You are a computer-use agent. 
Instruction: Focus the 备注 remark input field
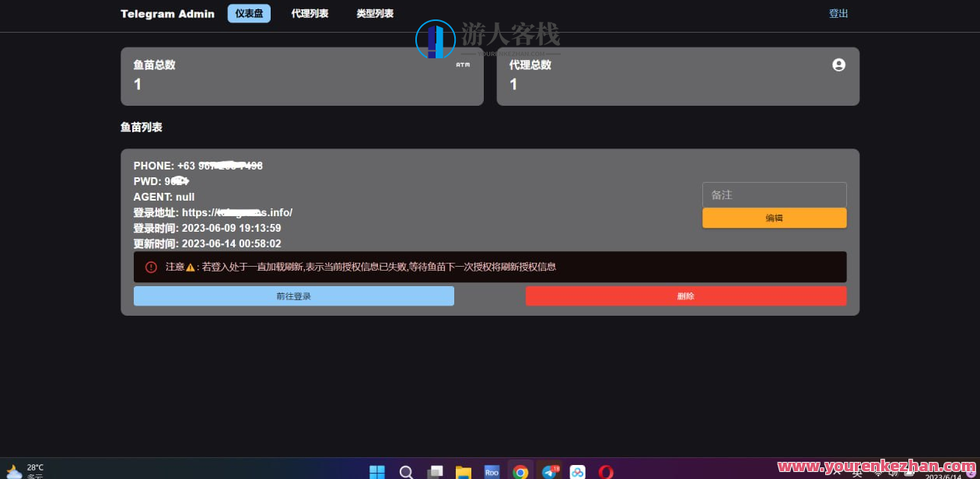pyautogui.click(x=774, y=194)
